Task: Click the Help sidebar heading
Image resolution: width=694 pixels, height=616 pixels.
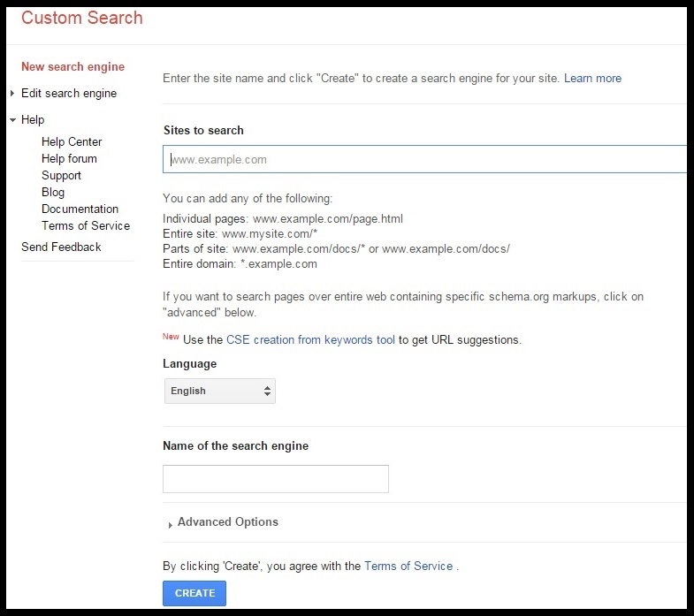Action: coord(33,119)
